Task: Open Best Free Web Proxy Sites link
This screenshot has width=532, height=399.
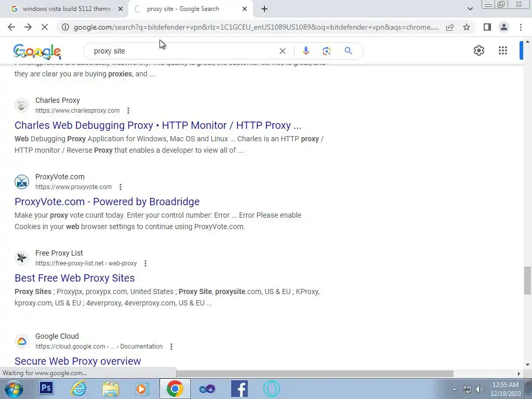Action: click(x=75, y=278)
